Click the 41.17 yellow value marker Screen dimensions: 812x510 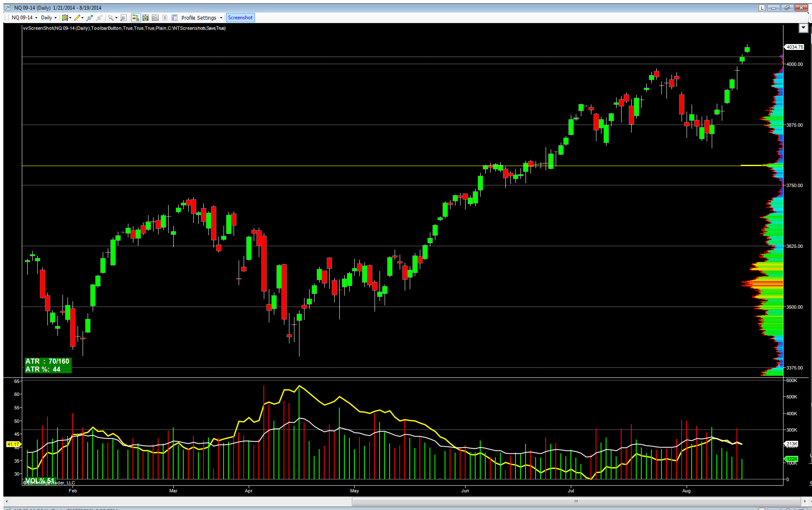pos(13,444)
